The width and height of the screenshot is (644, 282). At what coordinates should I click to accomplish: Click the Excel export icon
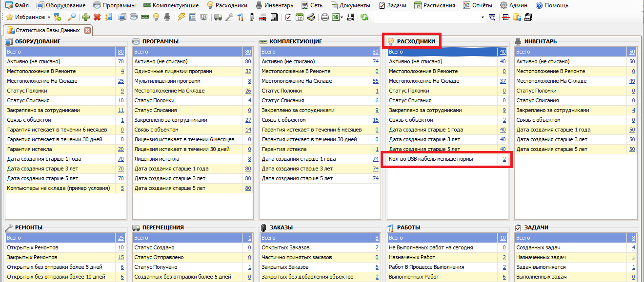click(336, 17)
